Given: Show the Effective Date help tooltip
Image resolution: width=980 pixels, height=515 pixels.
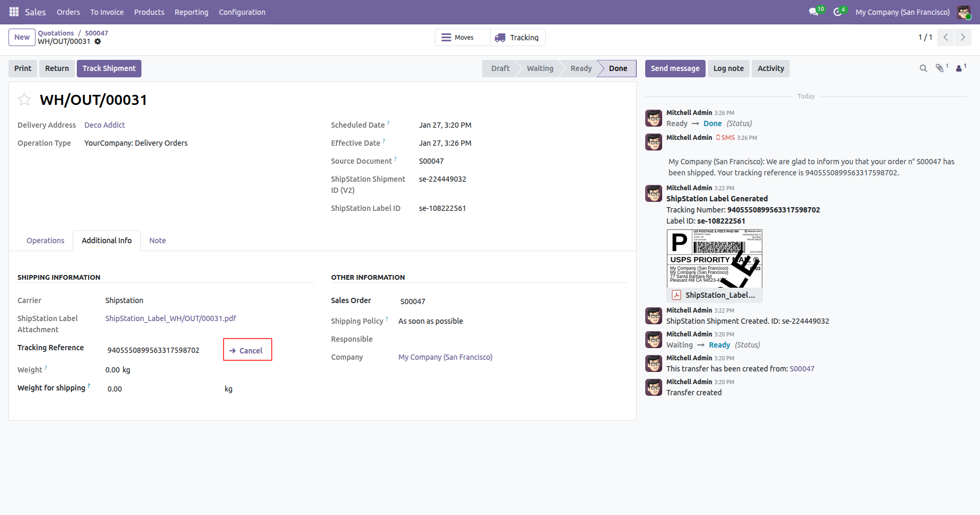Looking at the screenshot, I should click(x=384, y=141).
